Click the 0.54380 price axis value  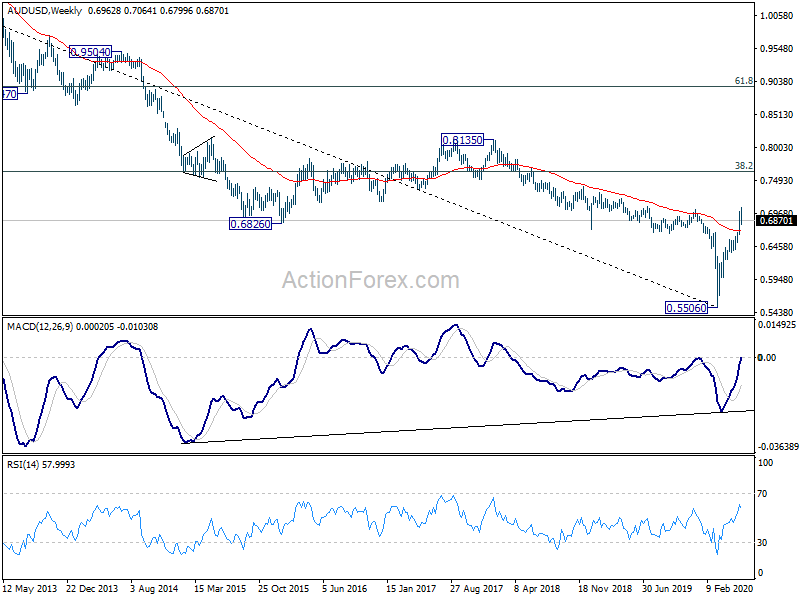[777, 313]
